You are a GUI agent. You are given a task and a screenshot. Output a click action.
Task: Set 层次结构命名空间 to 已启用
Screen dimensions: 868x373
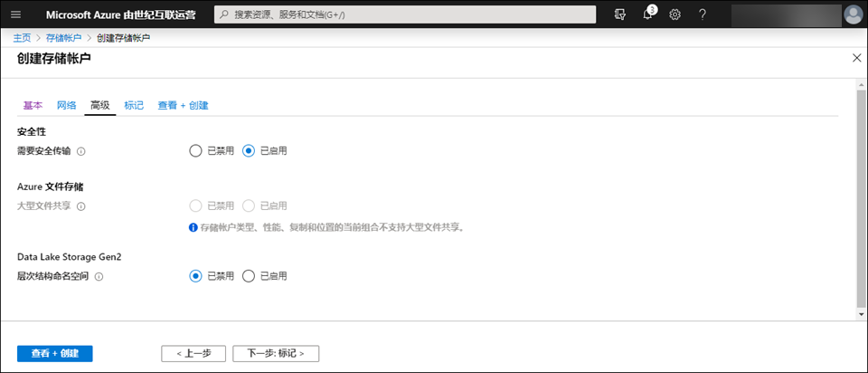tap(249, 275)
